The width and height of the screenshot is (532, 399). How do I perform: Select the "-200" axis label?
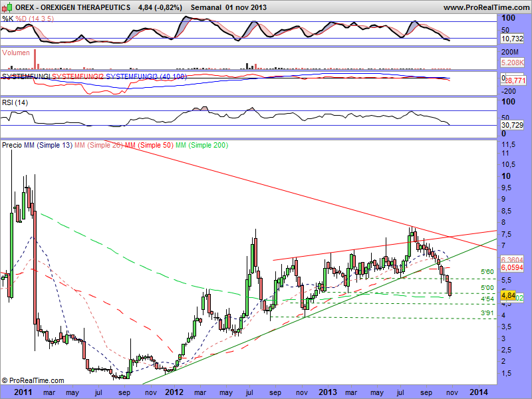[x=509, y=91]
